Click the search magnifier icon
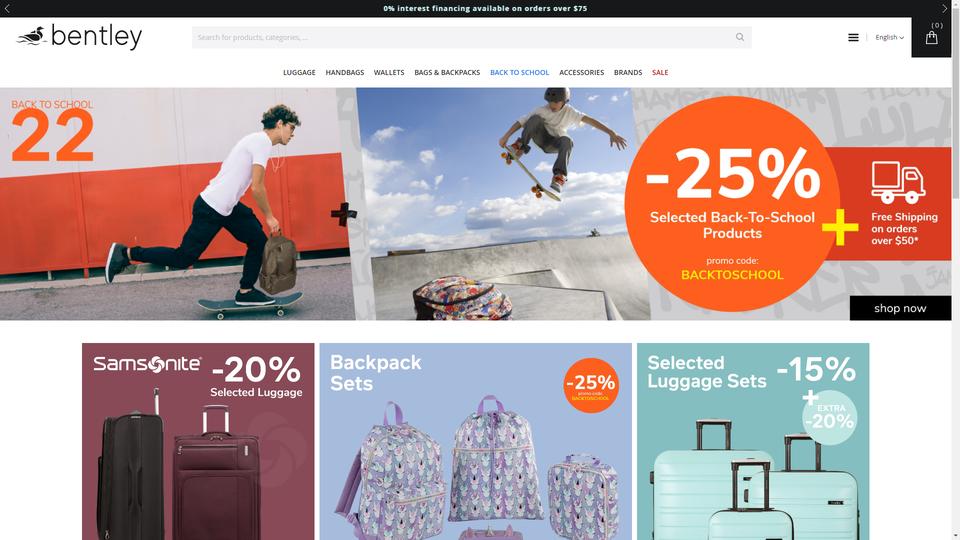 pyautogui.click(x=740, y=37)
